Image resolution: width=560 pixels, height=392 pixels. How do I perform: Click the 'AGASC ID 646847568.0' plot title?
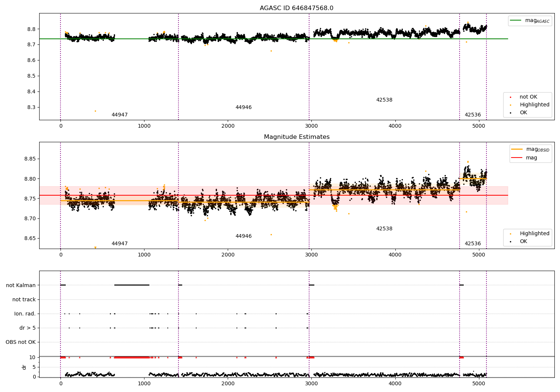pos(296,8)
